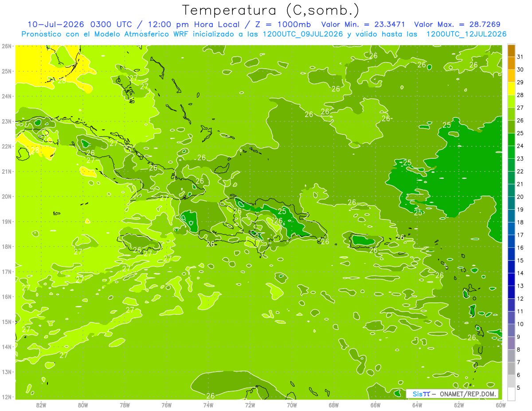Click the "66W" longitude axis label
532x411 pixels.
click(375, 405)
